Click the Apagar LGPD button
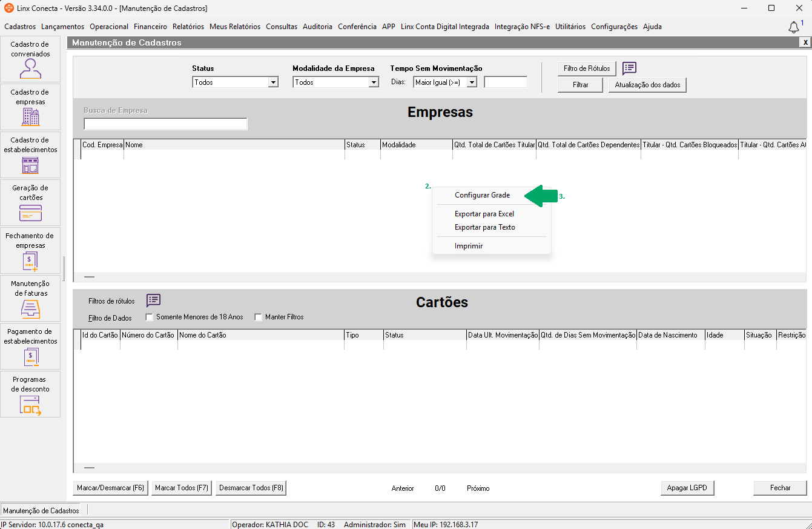Screen dimensions: 812x529 click(687, 488)
